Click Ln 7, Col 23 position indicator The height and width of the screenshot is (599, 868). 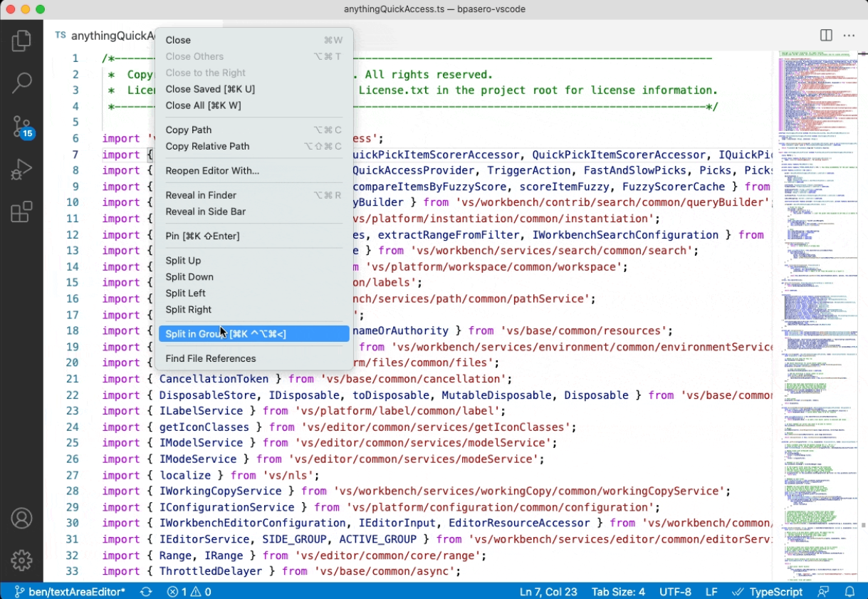pyautogui.click(x=549, y=591)
